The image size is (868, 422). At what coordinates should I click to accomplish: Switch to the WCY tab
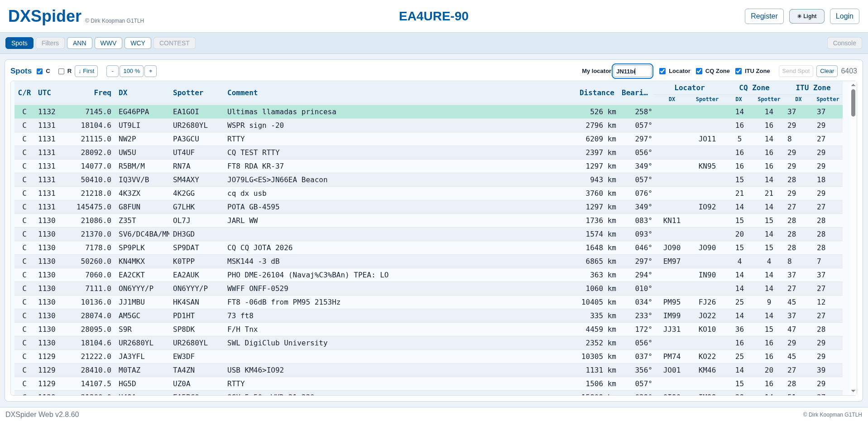(138, 43)
